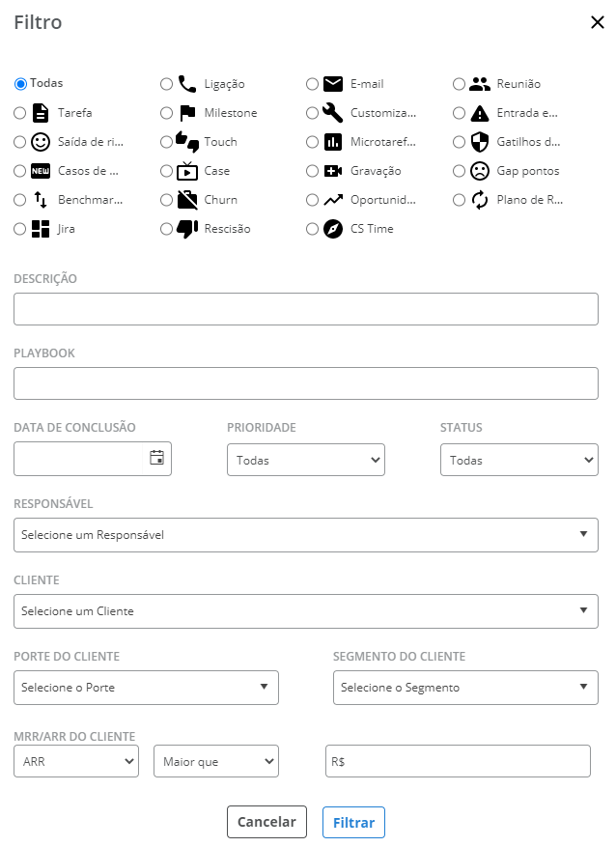Click the flag icon for Milestone
This screenshot has height=847, width=616.
187,113
